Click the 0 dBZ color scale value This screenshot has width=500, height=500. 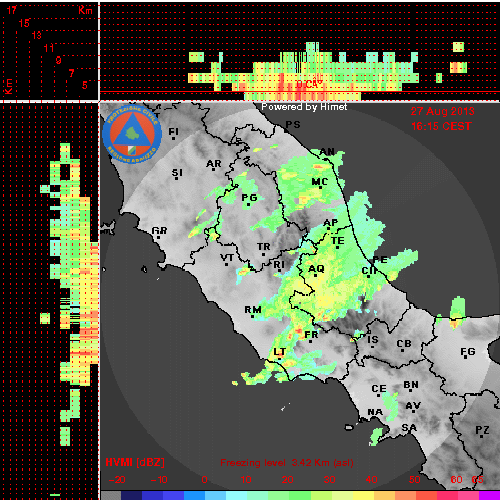(x=204, y=480)
